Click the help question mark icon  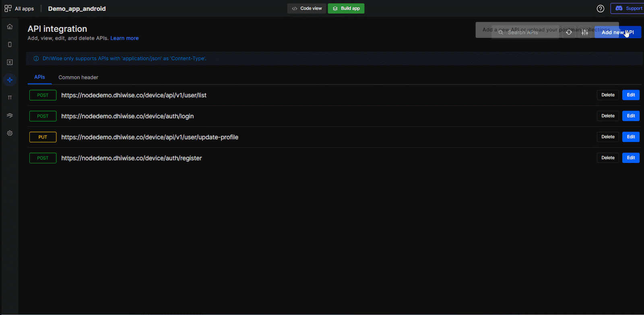coord(600,8)
